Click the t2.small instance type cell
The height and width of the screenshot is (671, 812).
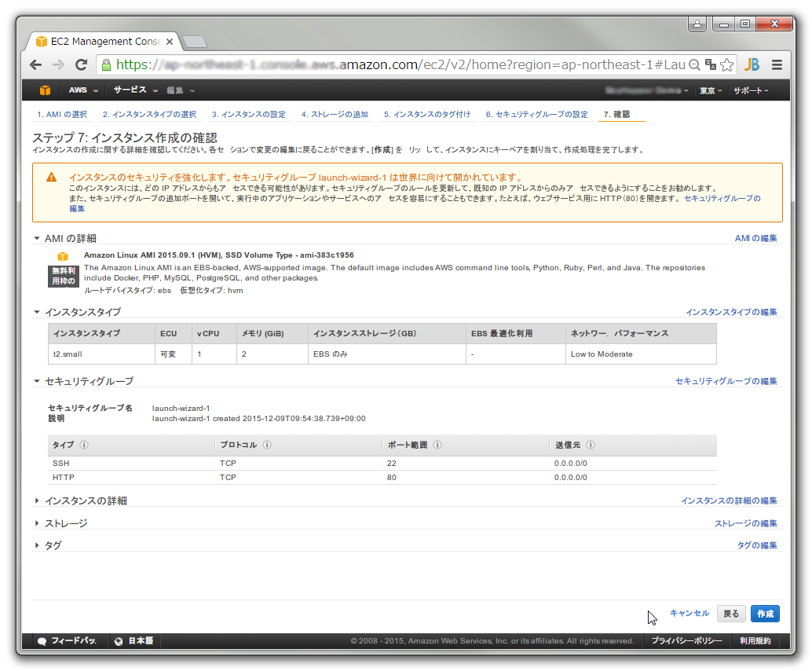pyautogui.click(x=101, y=354)
